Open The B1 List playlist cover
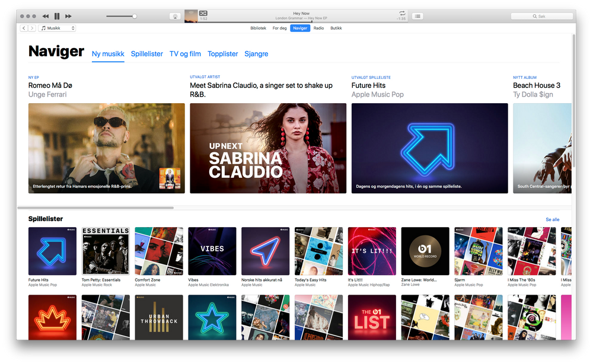 (x=372, y=317)
